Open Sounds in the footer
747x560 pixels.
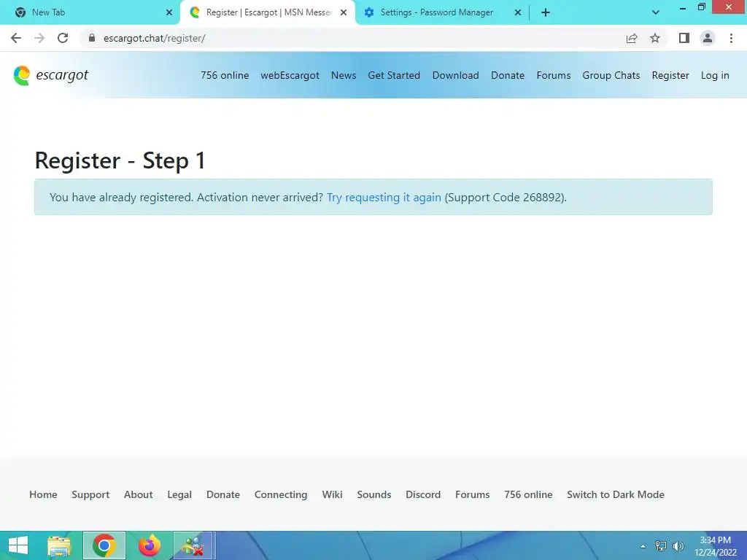click(x=374, y=494)
